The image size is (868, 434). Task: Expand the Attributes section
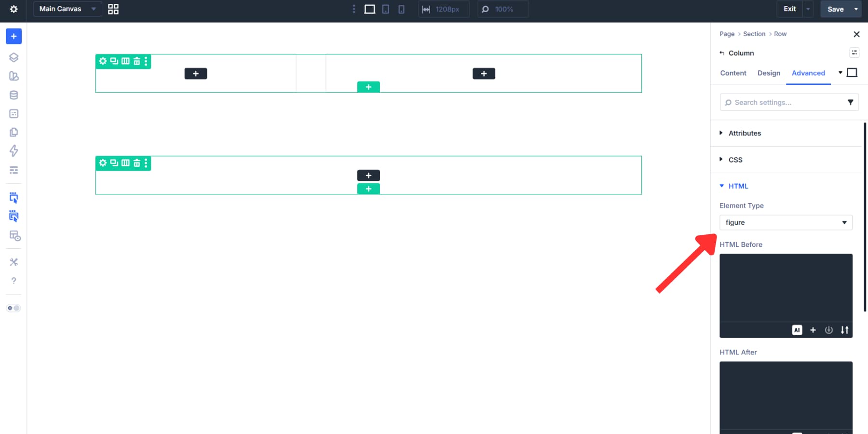point(745,133)
